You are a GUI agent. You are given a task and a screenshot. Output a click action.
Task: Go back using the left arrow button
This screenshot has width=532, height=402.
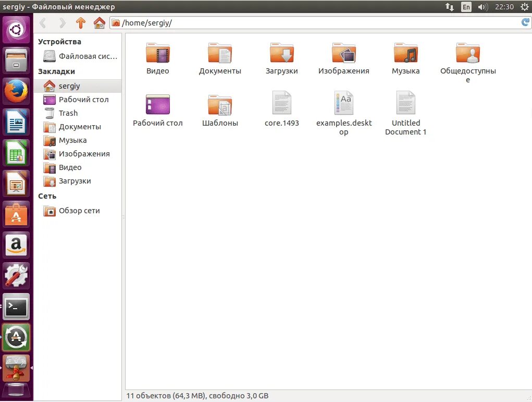43,23
